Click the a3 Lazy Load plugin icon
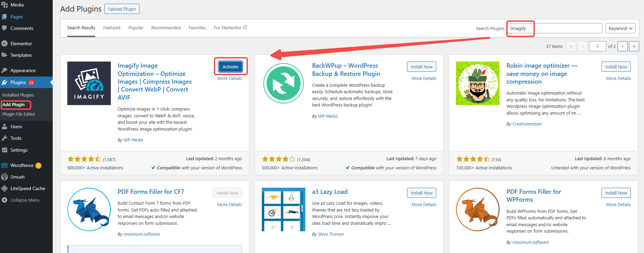Image resolution: width=644 pixels, height=253 pixels. pyautogui.click(x=283, y=209)
